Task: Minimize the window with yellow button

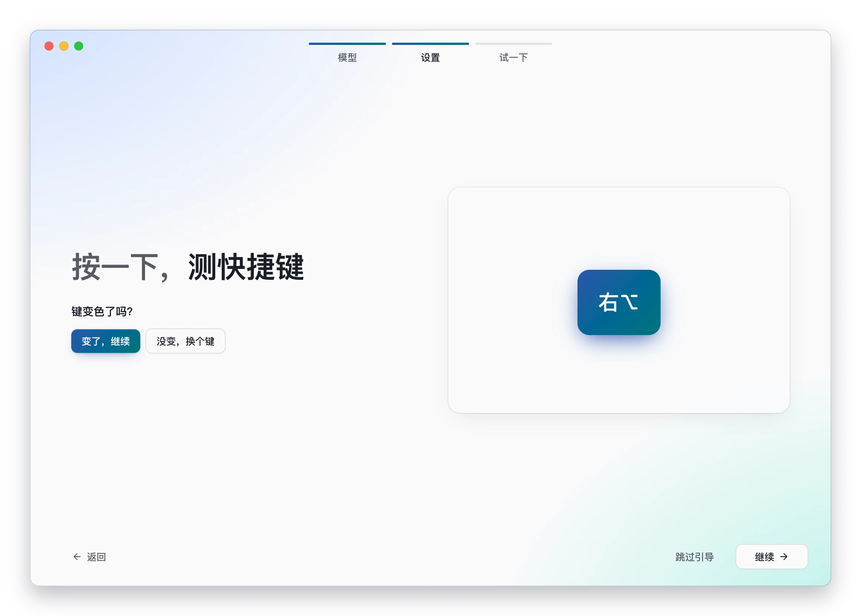Action: click(64, 46)
